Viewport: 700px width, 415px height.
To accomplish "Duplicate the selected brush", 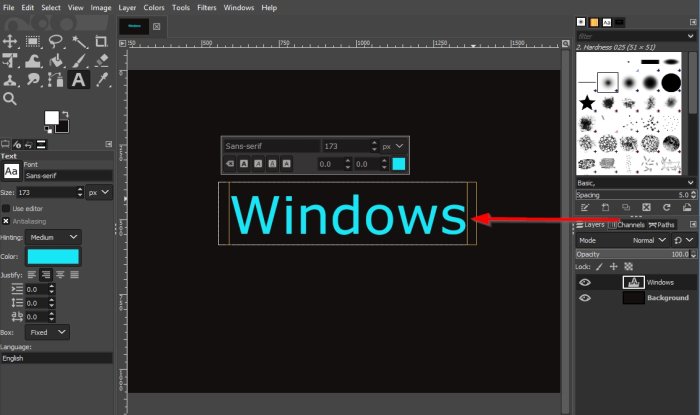I will [x=625, y=208].
